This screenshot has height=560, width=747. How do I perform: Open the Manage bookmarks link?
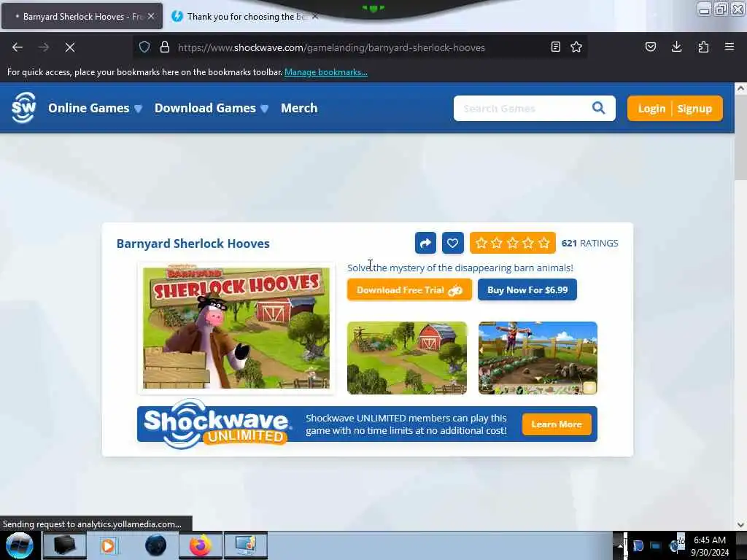(326, 72)
